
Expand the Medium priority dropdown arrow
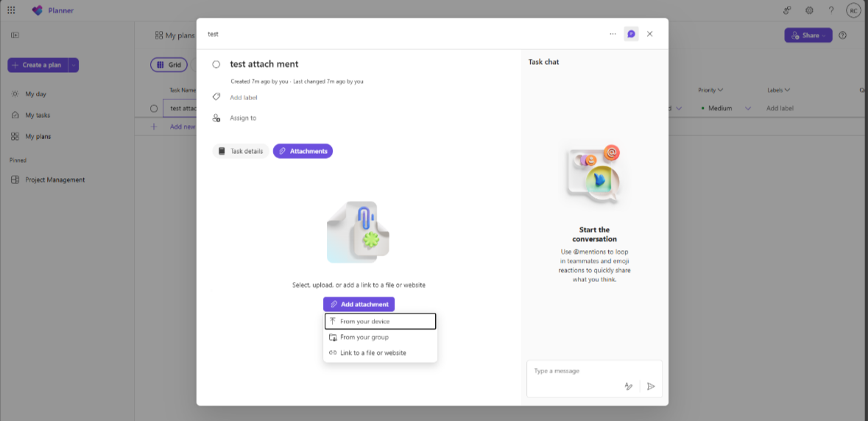tap(748, 108)
